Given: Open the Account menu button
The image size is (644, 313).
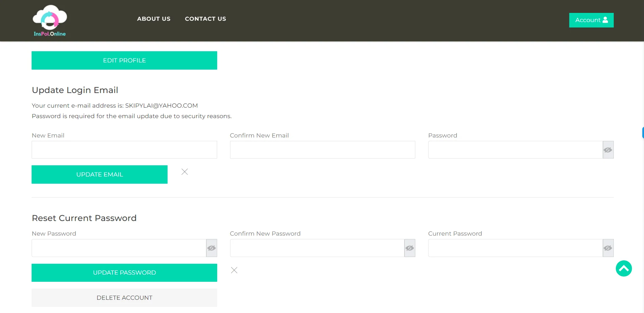Looking at the screenshot, I should point(591,20).
